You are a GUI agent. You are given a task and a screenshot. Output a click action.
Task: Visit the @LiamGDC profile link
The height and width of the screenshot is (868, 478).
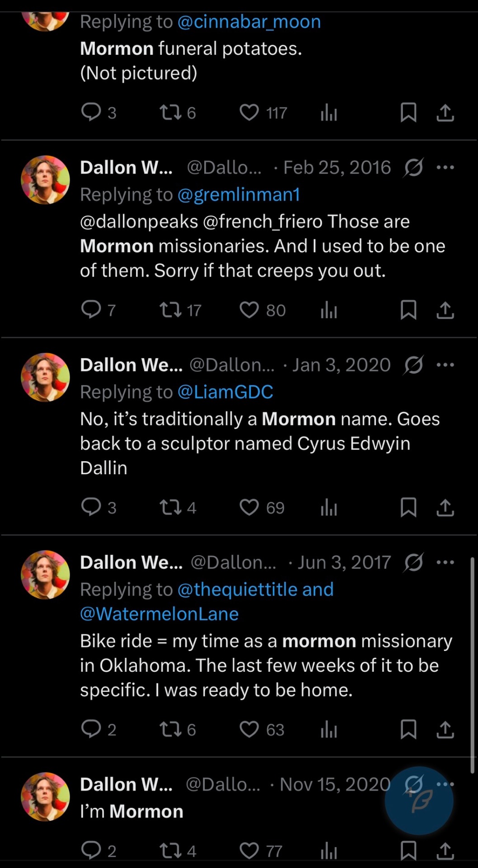[225, 392]
